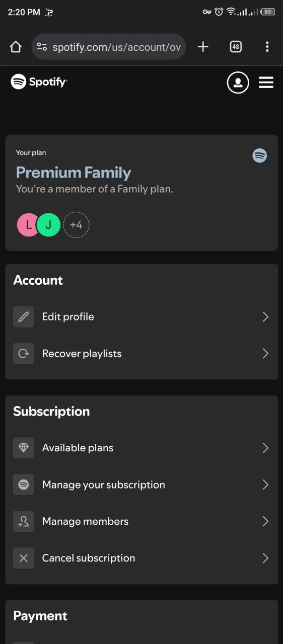
Task: Open browser three-dot overflow menu
Action: click(x=267, y=47)
